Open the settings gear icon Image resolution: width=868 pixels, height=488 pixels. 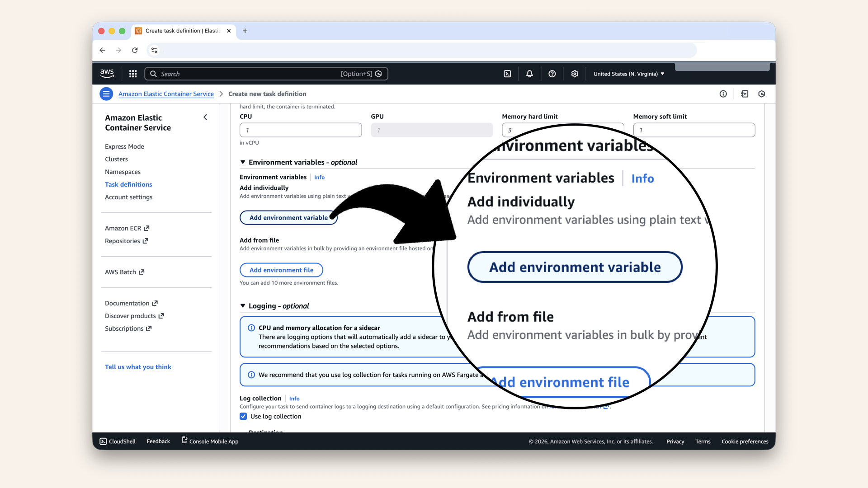click(x=575, y=74)
